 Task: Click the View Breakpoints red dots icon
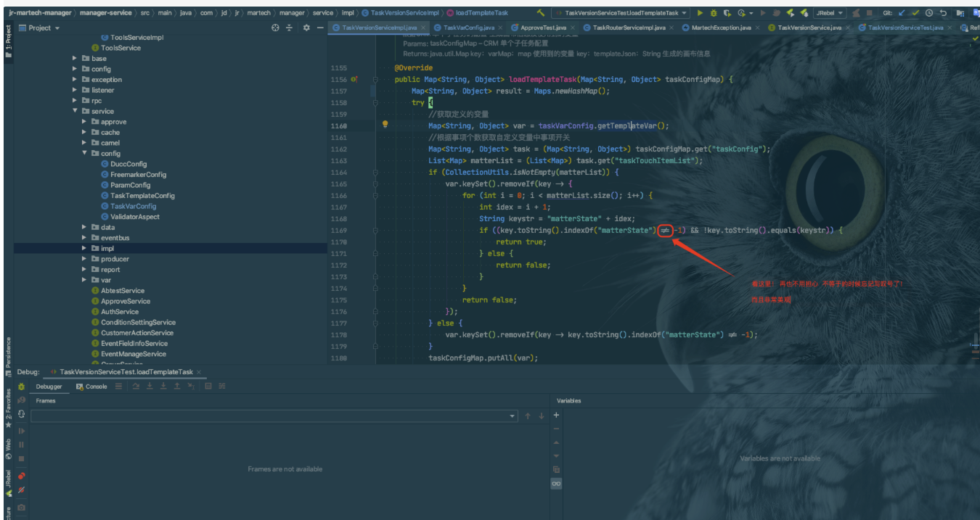(21, 476)
